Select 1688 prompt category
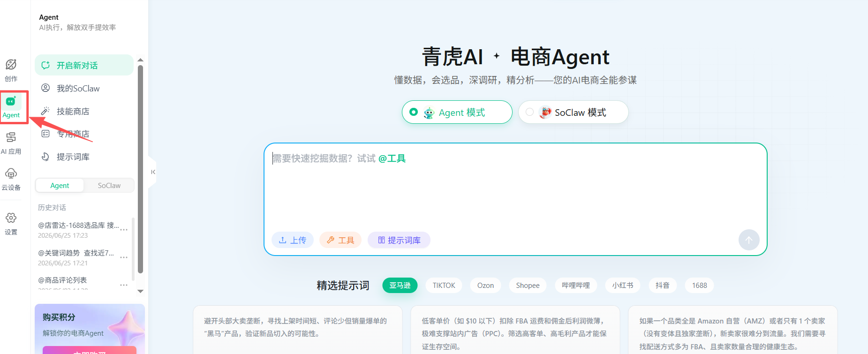This screenshot has width=868, height=354. [x=699, y=285]
